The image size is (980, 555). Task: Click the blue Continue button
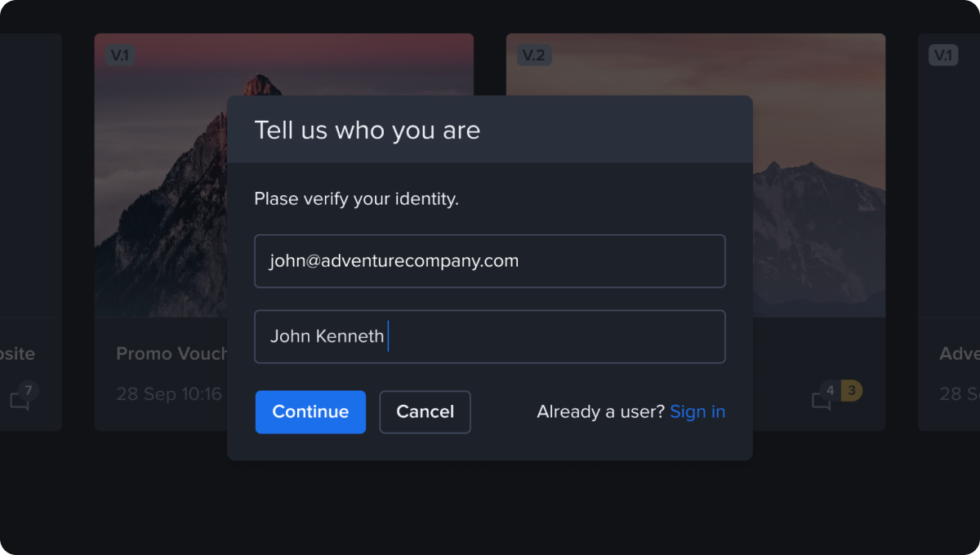point(310,412)
